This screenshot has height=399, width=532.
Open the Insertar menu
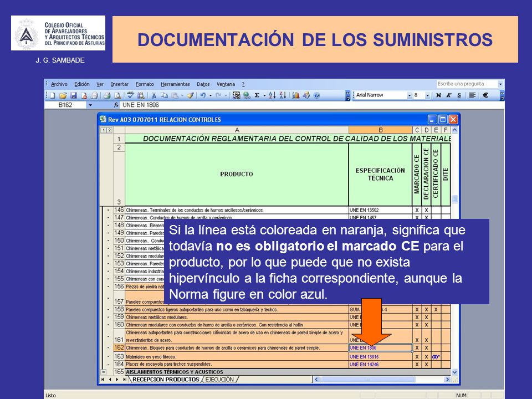[x=120, y=84]
